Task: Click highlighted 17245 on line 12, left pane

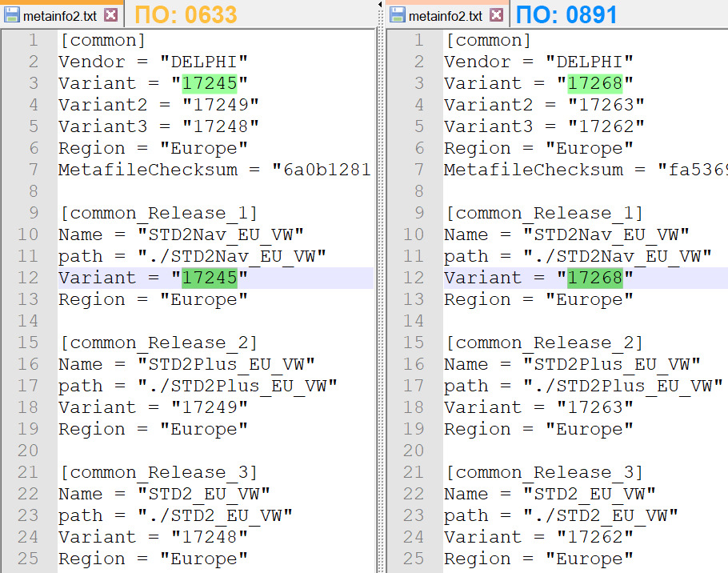Action: click(x=209, y=278)
